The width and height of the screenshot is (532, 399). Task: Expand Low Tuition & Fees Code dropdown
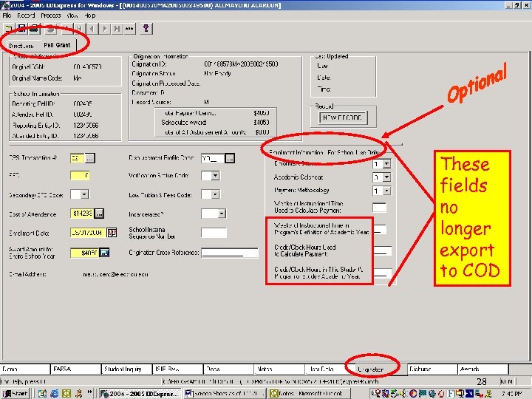click(x=215, y=194)
